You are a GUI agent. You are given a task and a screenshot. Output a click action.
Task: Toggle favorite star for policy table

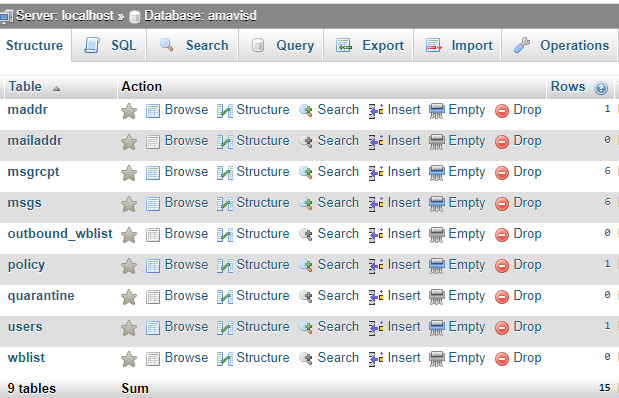click(129, 266)
